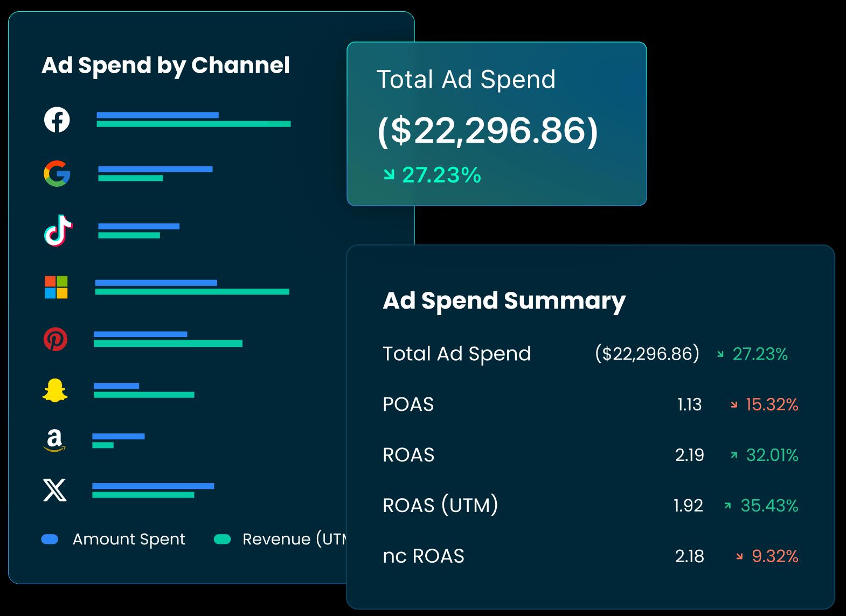Click the Facebook channel icon
This screenshot has height=616, width=846.
[57, 120]
